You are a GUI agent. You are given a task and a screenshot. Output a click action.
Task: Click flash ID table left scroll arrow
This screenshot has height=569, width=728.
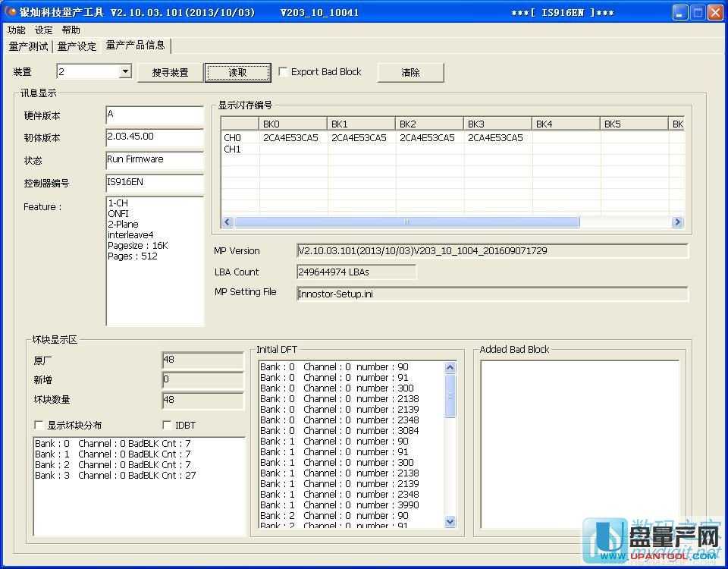(x=227, y=222)
